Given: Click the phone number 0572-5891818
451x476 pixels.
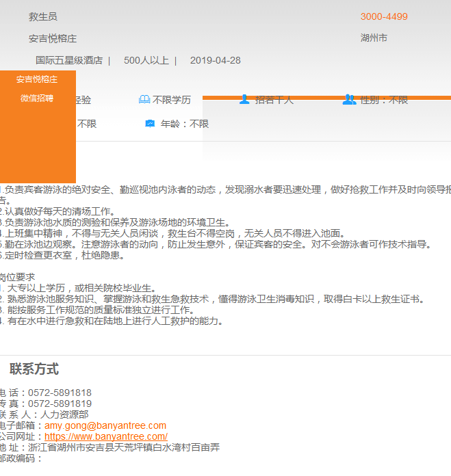Looking at the screenshot, I should (60, 393).
